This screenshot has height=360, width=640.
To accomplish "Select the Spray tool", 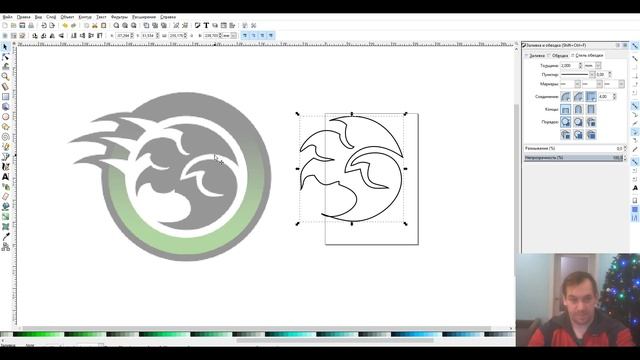I will pos(5,187).
